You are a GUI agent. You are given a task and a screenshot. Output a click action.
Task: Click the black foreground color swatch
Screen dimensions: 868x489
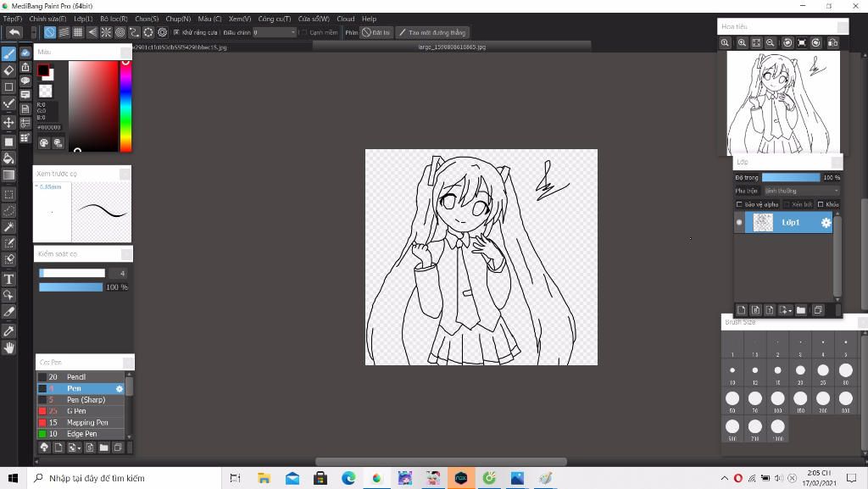pos(43,70)
